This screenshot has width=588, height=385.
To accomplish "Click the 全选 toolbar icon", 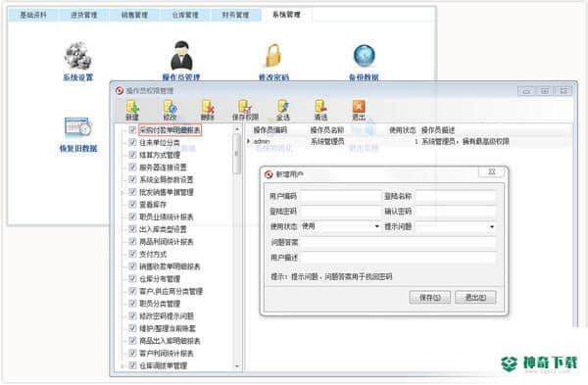I will click(283, 107).
